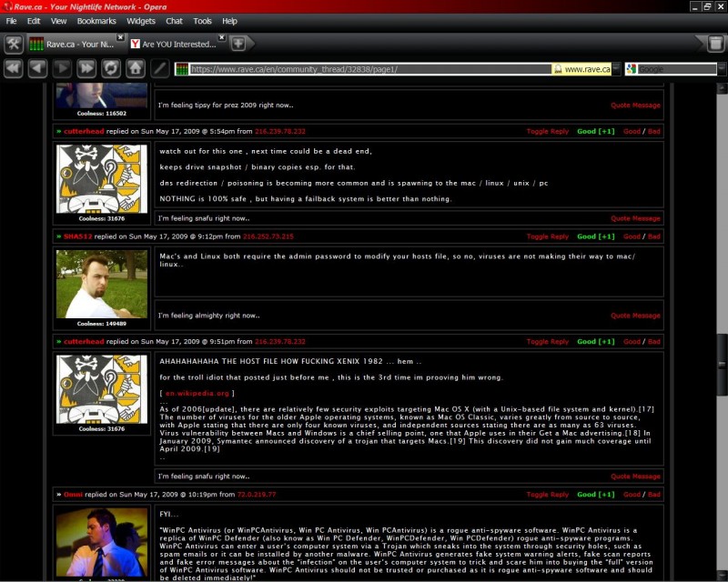Quote Message on the tipsy post

(635, 105)
